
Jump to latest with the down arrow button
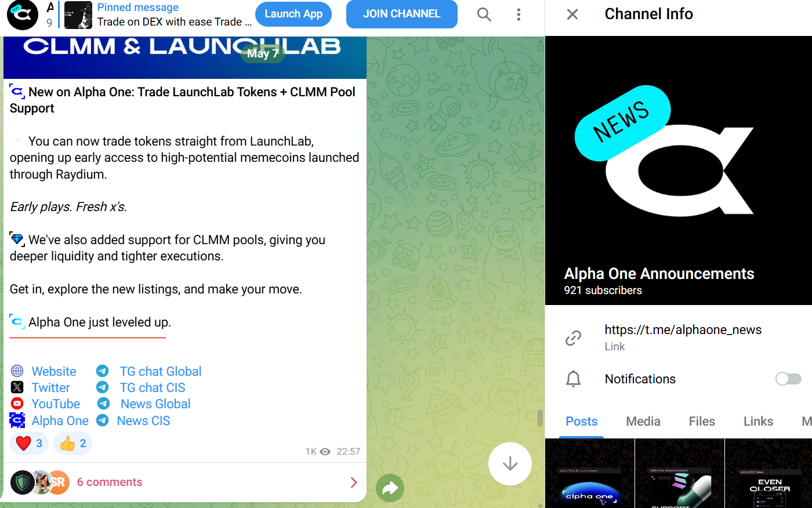[x=510, y=464]
